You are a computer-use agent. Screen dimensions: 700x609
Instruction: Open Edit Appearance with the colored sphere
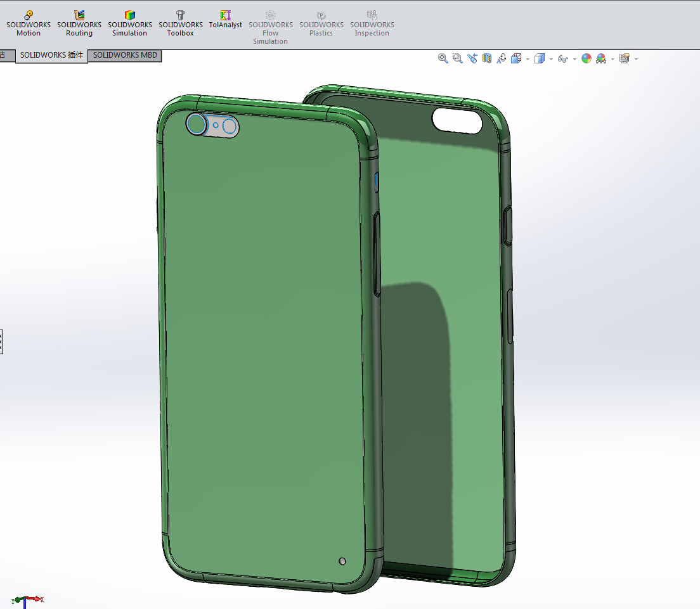pos(585,58)
